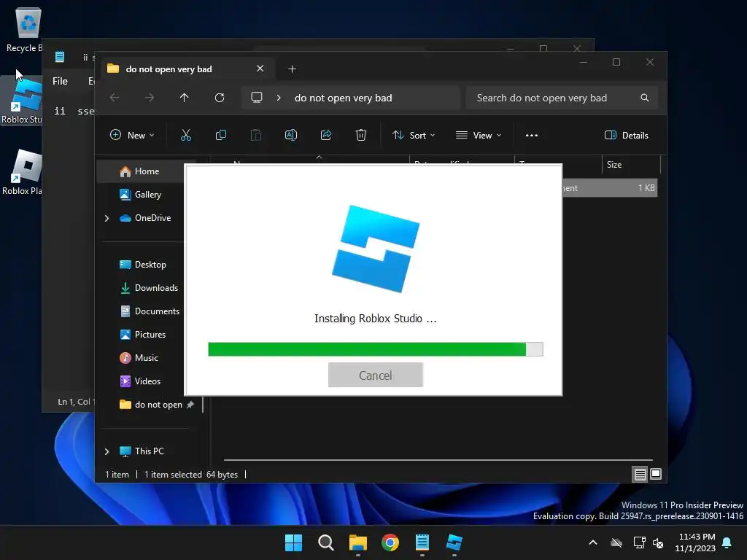Click the green installation progress bar
747x560 pixels.
coord(376,349)
